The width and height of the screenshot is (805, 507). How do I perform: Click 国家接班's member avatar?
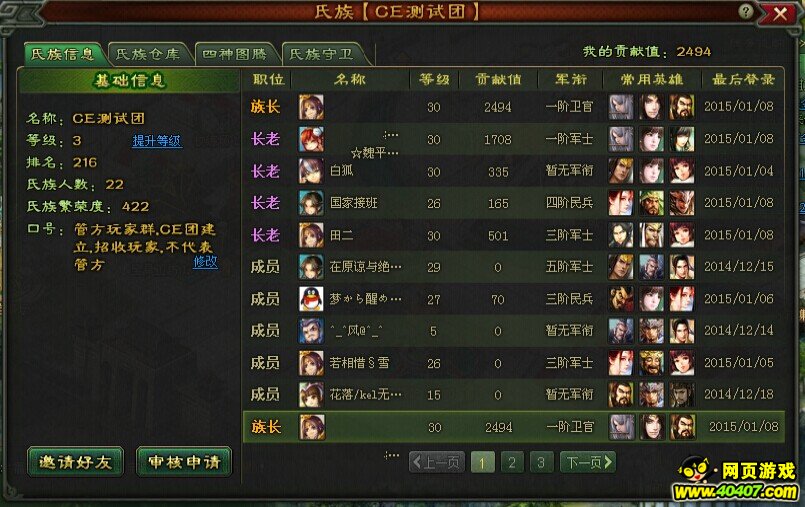click(311, 203)
